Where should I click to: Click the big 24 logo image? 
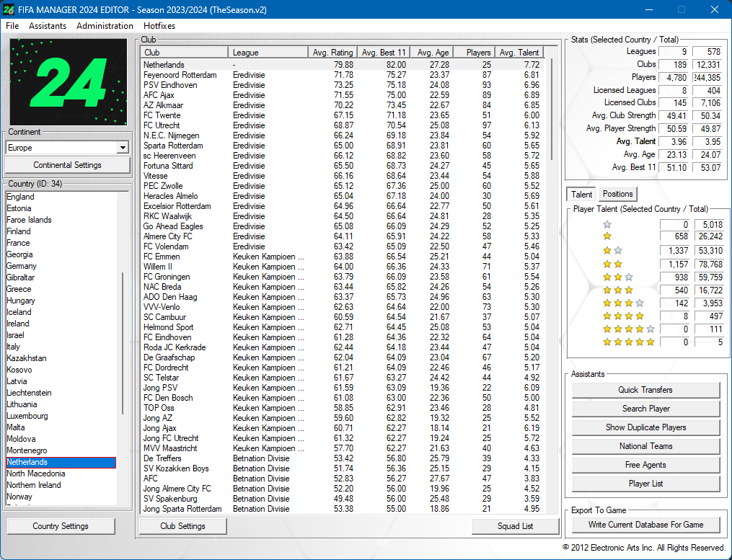click(x=69, y=82)
